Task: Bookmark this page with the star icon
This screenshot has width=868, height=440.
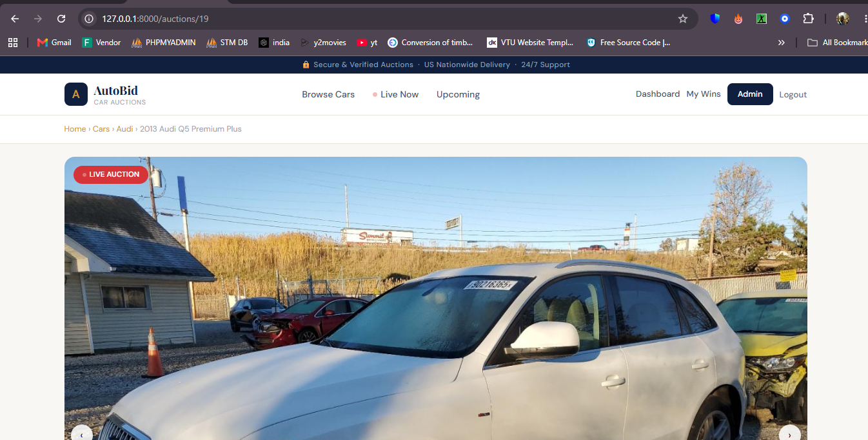Action: (x=683, y=19)
